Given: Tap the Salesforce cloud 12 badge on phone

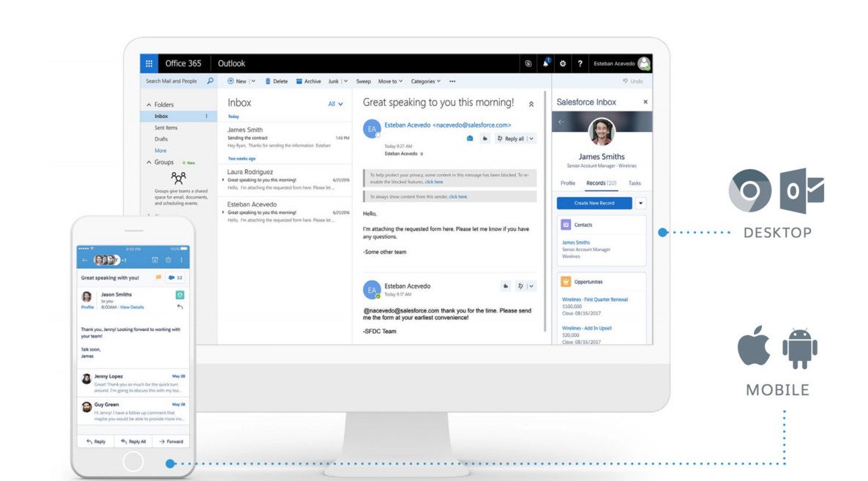Looking at the screenshot, I should [x=176, y=277].
